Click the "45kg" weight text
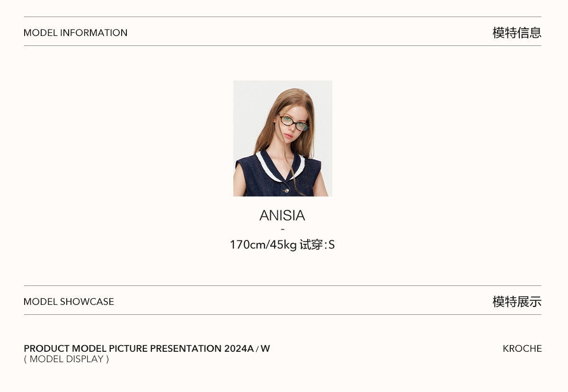 point(284,245)
